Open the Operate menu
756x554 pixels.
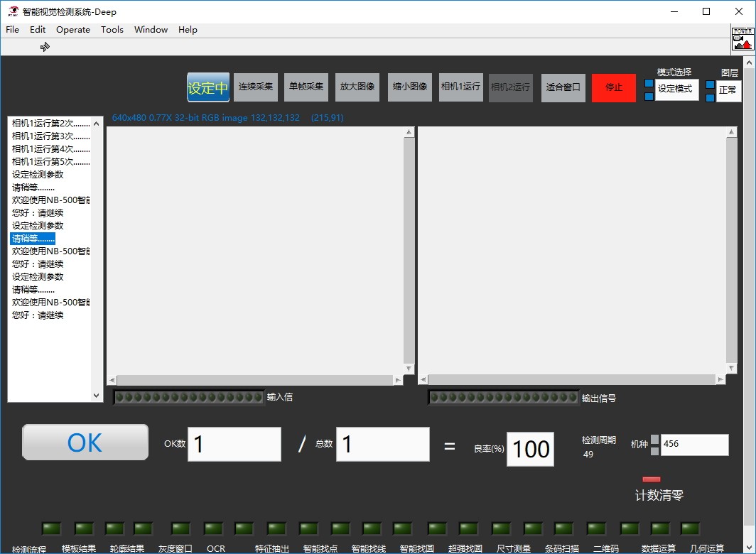point(73,29)
